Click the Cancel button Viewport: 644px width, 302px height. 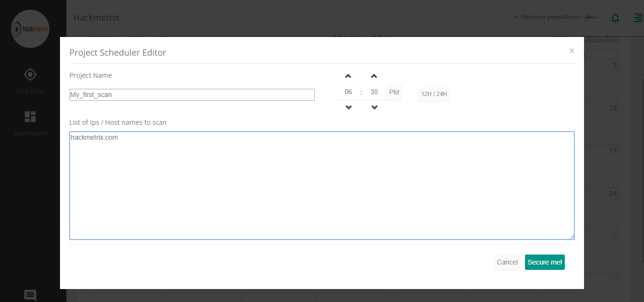point(507,262)
